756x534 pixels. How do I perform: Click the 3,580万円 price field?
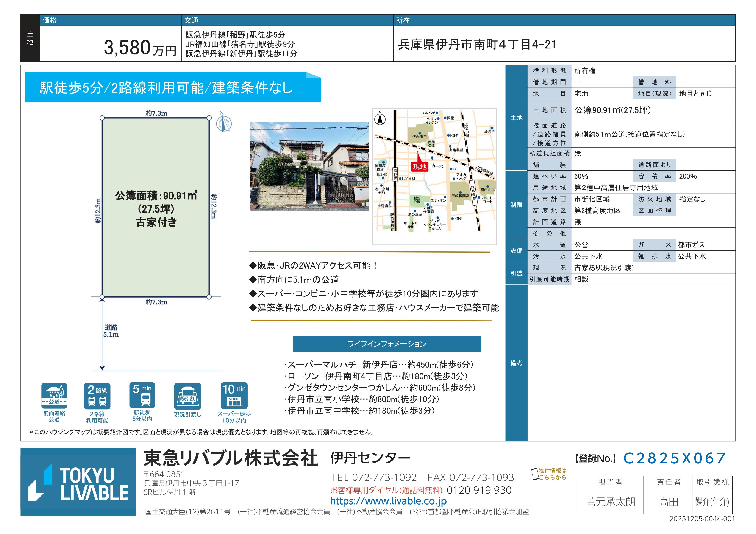(140, 48)
